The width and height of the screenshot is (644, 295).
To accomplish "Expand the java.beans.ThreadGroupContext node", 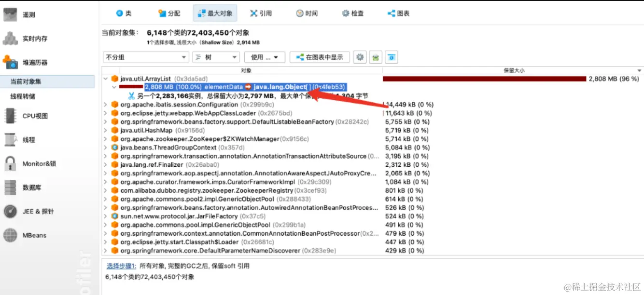I will 106,147.
